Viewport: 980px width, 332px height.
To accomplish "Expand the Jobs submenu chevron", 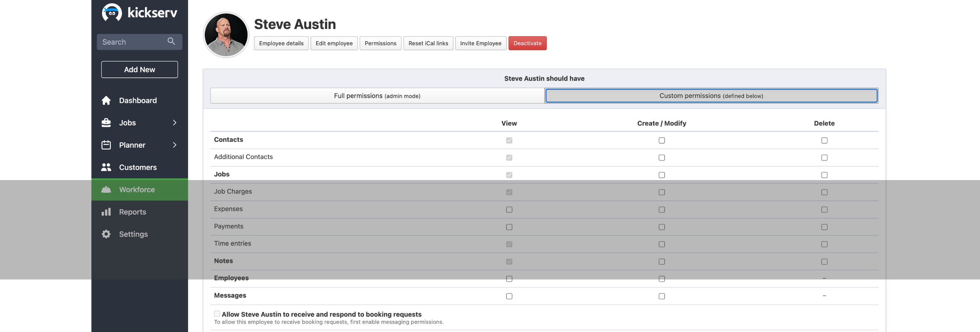I will point(174,123).
